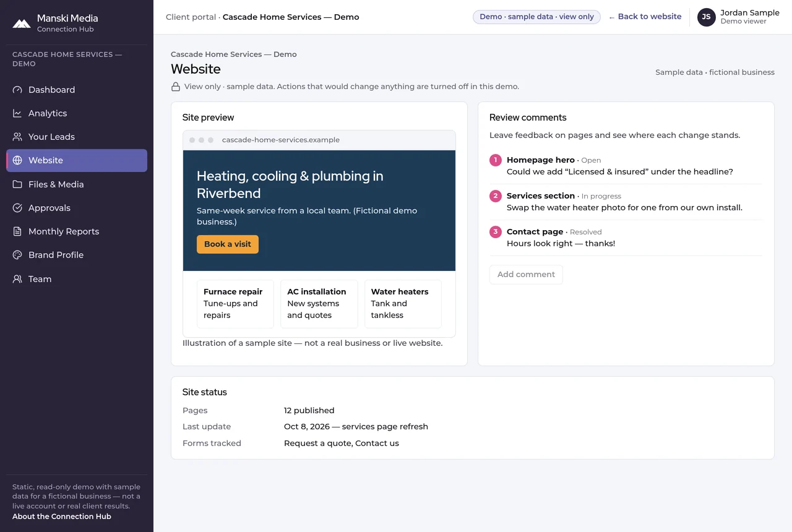
Task: Go to Analytics in the sidebar
Action: pos(77,113)
